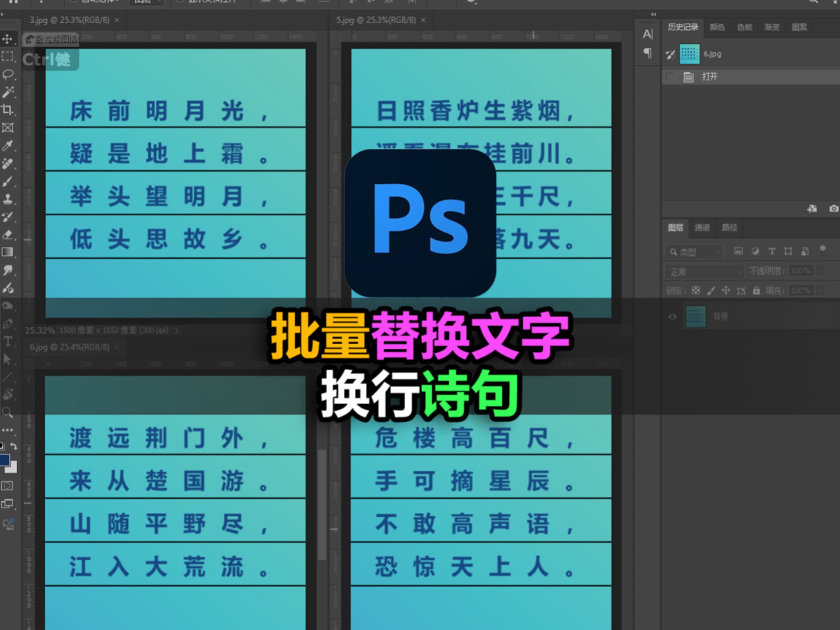Toggle lock transparent pixels
Viewport: 840px width, 630px height.
point(696,290)
